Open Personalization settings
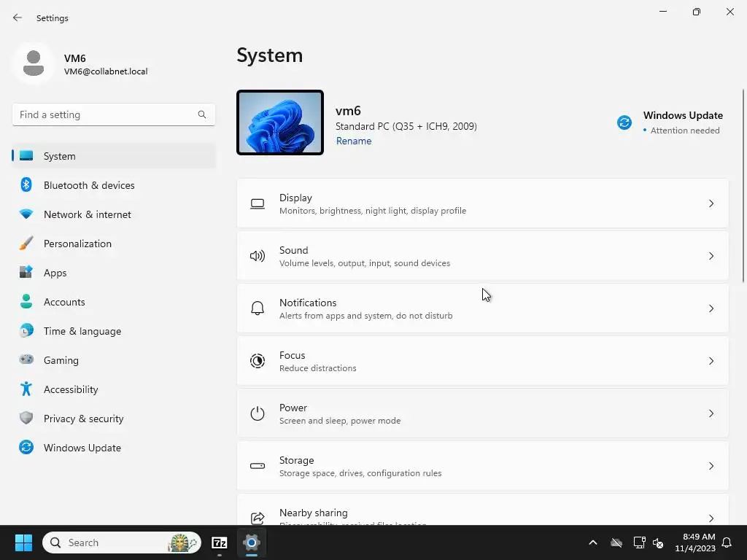The width and height of the screenshot is (747, 560). 114,244
